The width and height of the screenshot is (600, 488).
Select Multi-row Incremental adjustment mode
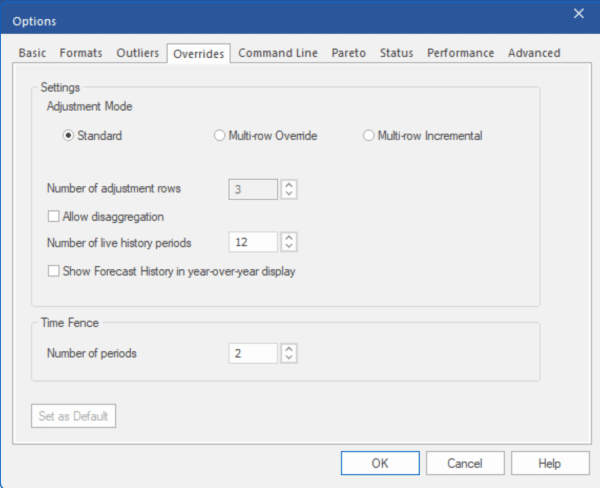click(369, 136)
